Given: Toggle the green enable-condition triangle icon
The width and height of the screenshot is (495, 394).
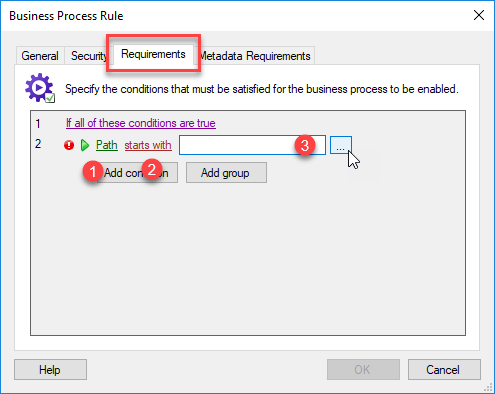Looking at the screenshot, I should 85,145.
